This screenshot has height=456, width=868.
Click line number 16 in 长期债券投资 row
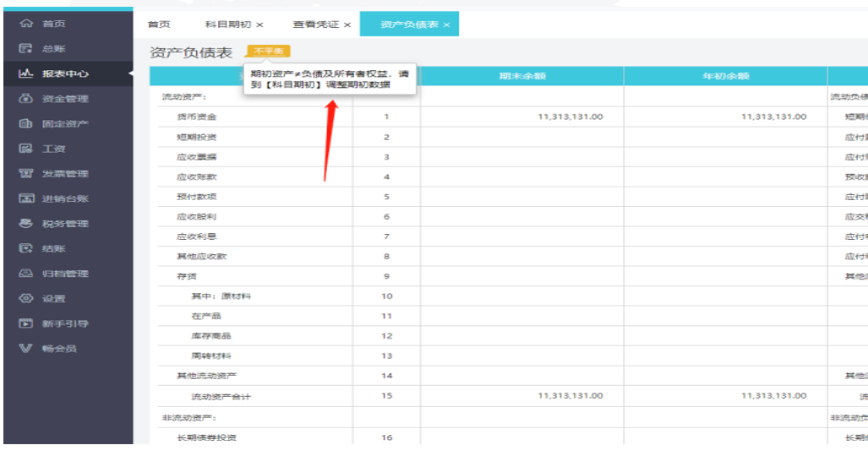(x=386, y=437)
